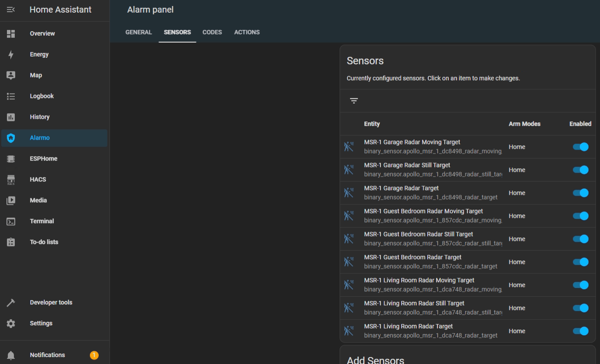Open the Terminal icon in the sidebar
This screenshot has width=600, height=364.
tap(11, 221)
